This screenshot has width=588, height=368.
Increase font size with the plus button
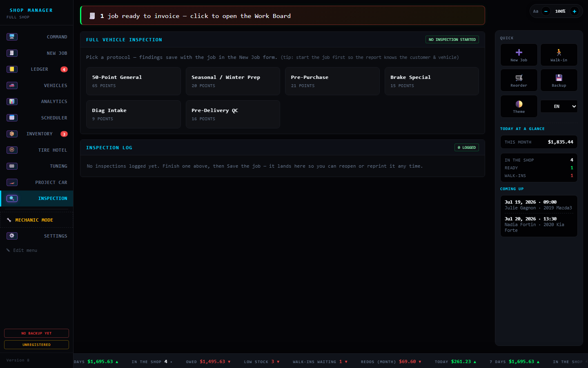coord(575,11)
